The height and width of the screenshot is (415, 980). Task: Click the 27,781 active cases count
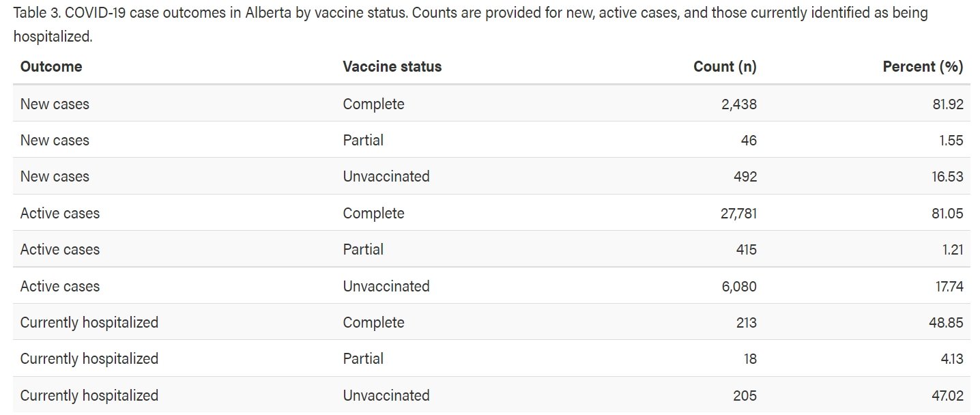coord(736,213)
